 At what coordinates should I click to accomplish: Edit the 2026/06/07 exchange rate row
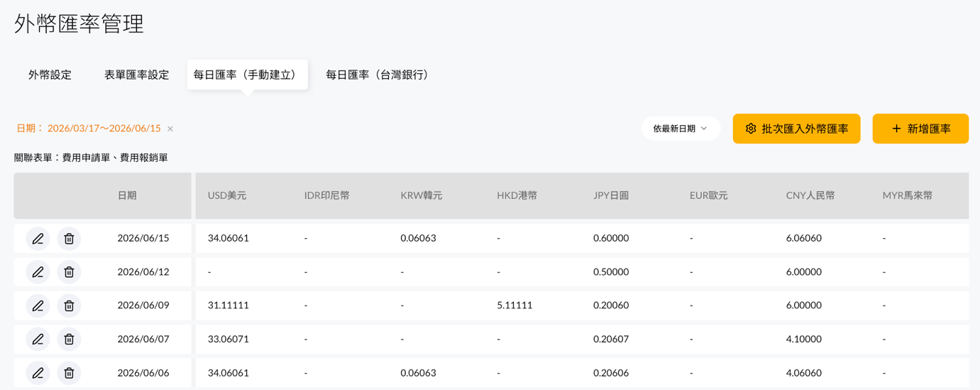38,340
